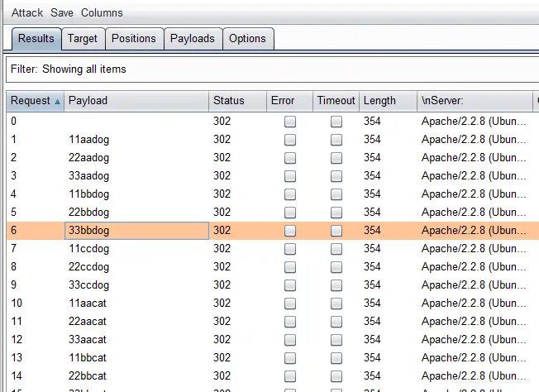539x392 pixels.
Task: Sort results by Payload column header
Action: 136,101
